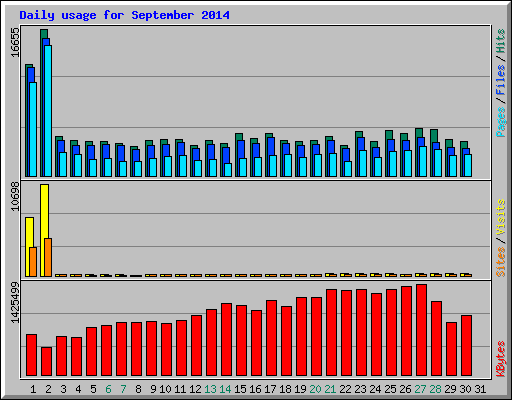Click the 1425499 axis value label

[x=15, y=303]
